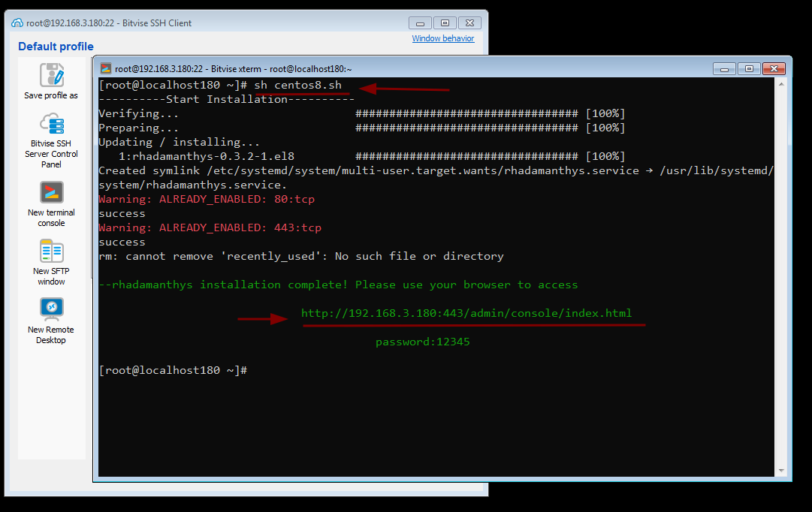
Task: Maximize the Bitvise SSH Client window
Action: (x=445, y=23)
